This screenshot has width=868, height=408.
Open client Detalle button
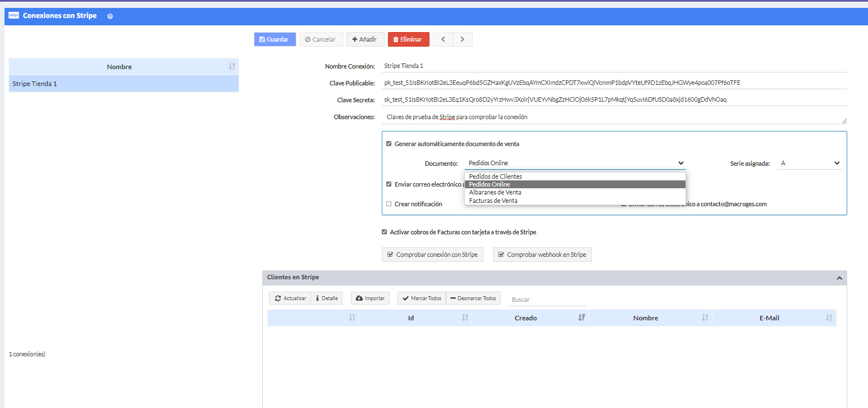click(x=327, y=298)
